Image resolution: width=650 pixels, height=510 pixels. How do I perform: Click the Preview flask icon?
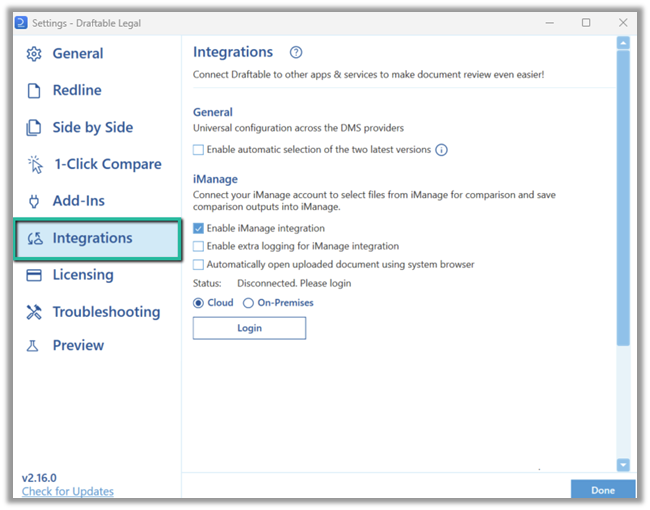click(33, 346)
